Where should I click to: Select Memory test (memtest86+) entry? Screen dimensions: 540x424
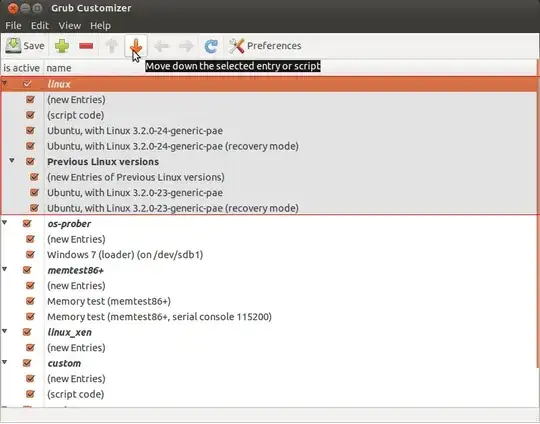[109, 301]
